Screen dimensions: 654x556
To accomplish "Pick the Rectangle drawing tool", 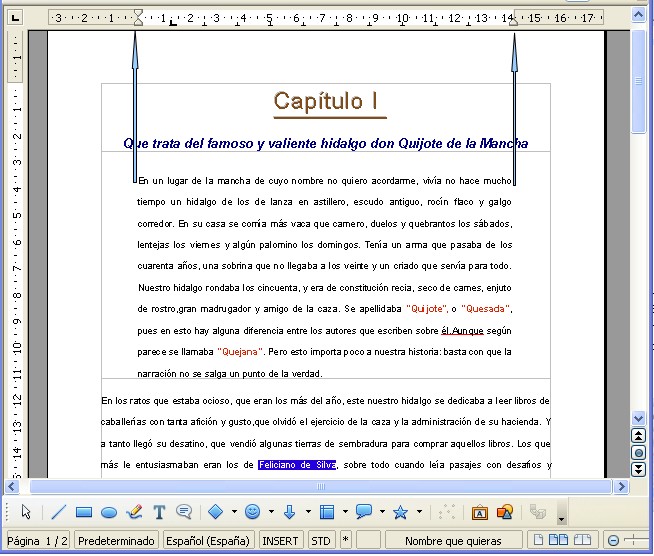I will [x=84, y=512].
